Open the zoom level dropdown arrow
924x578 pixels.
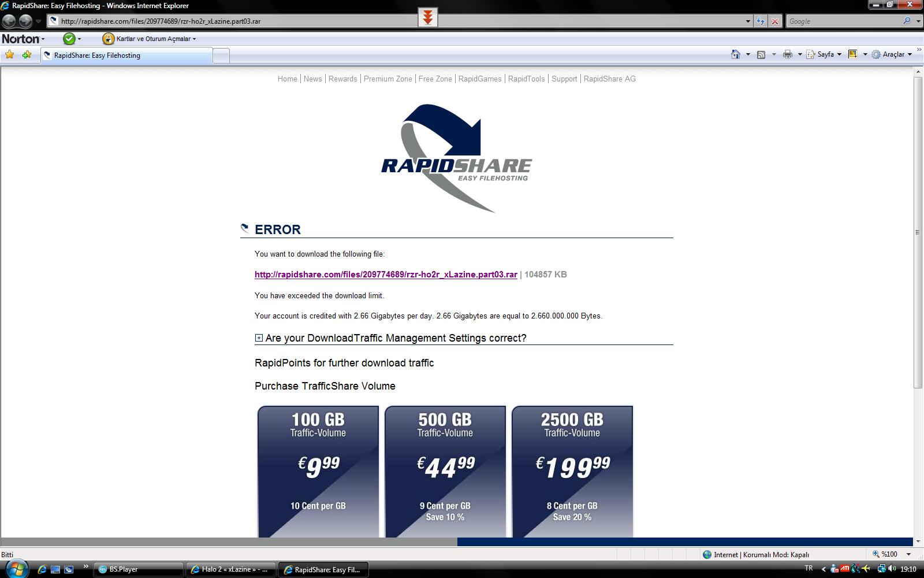pyautogui.click(x=908, y=554)
